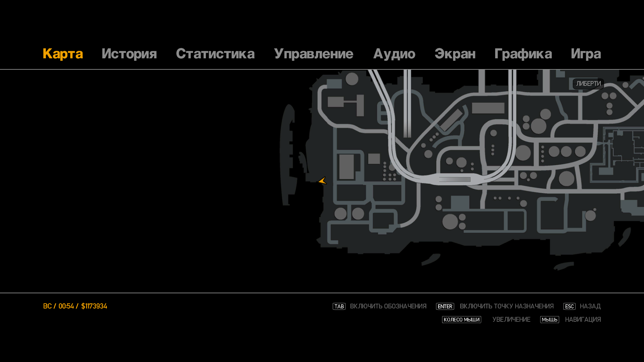Switch to the Графика tab
This screenshot has height=362, width=644.
pyautogui.click(x=523, y=54)
